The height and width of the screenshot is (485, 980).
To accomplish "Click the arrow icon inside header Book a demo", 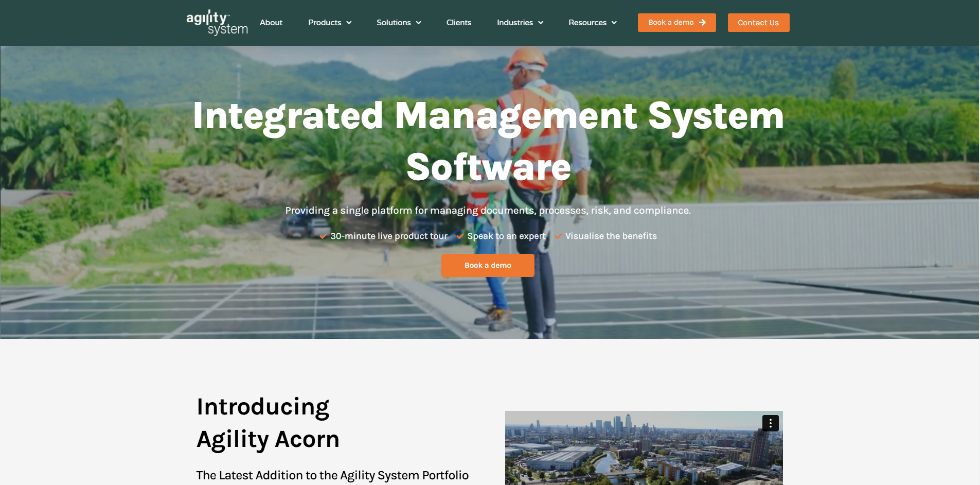I will (703, 22).
